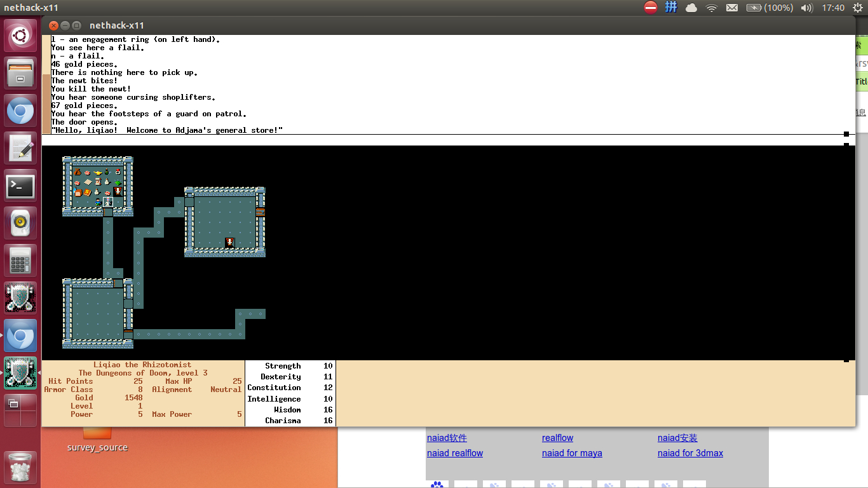Click "The Dungeons of Doom, level 3" text
The width and height of the screenshot is (868, 488).
143,373
